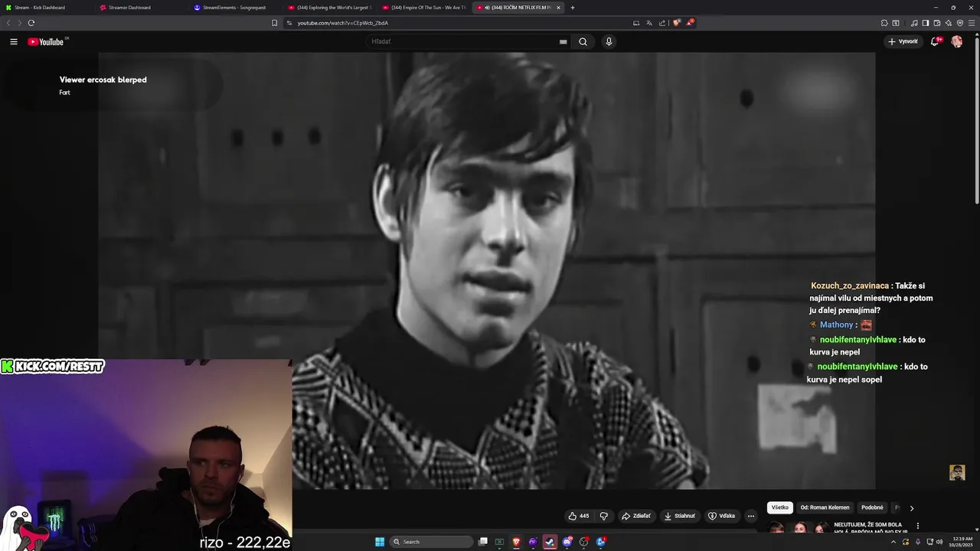Open the YouTube account avatar menu
This screenshot has width=980, height=551.
[957, 41]
